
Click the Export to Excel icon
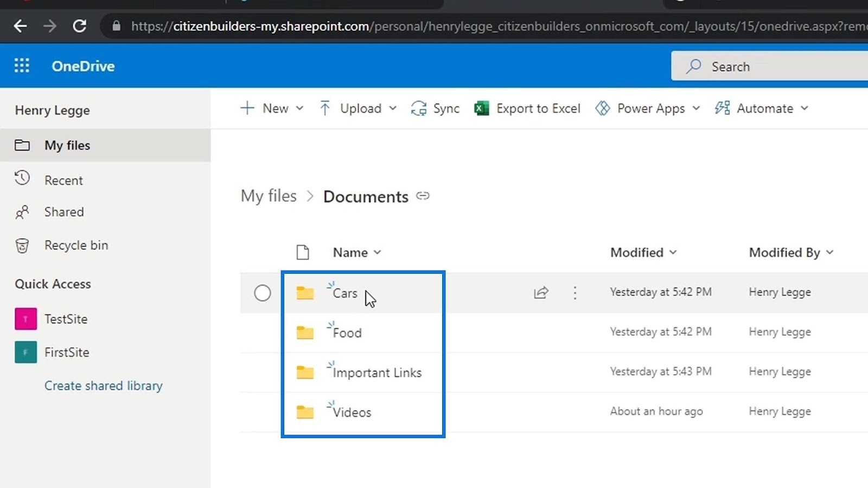[x=482, y=108]
